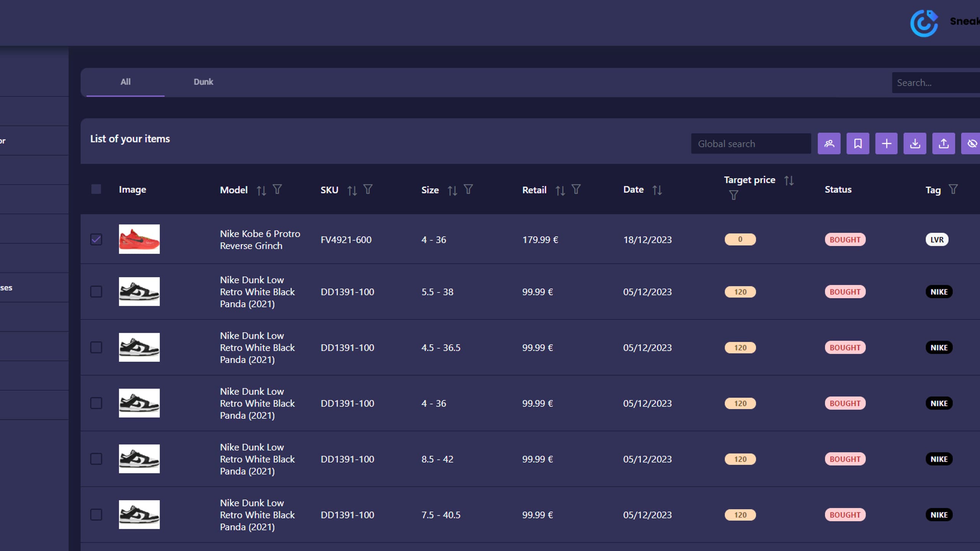Click date 18/12/2023
Screen dimensions: 980x551
click(x=647, y=240)
